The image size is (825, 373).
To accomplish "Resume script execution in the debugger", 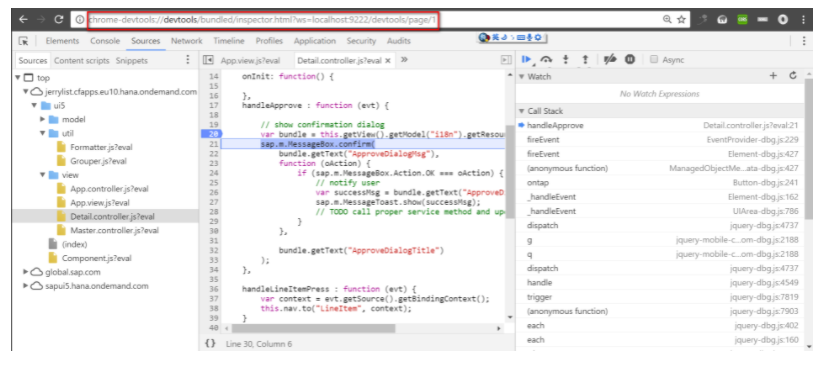I will click(527, 60).
